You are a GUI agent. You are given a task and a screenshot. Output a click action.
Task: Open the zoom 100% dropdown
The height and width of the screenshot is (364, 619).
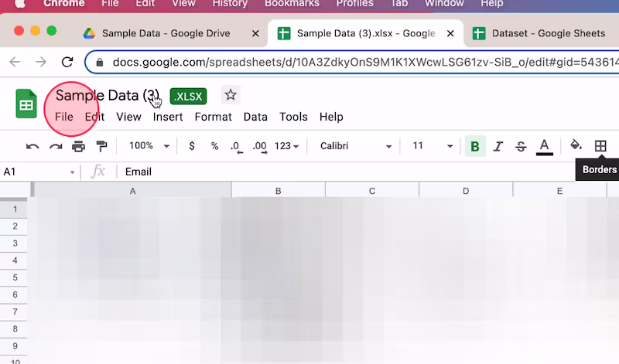point(149,146)
